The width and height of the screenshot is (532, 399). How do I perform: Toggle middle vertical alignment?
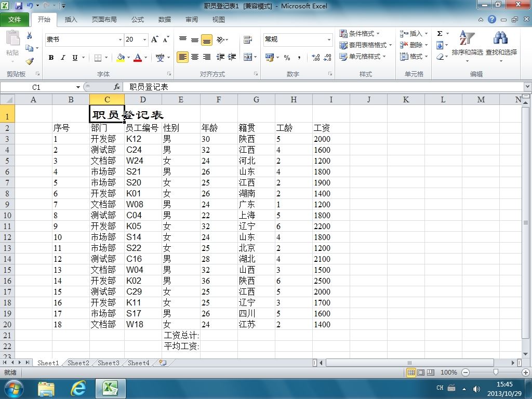pos(195,39)
